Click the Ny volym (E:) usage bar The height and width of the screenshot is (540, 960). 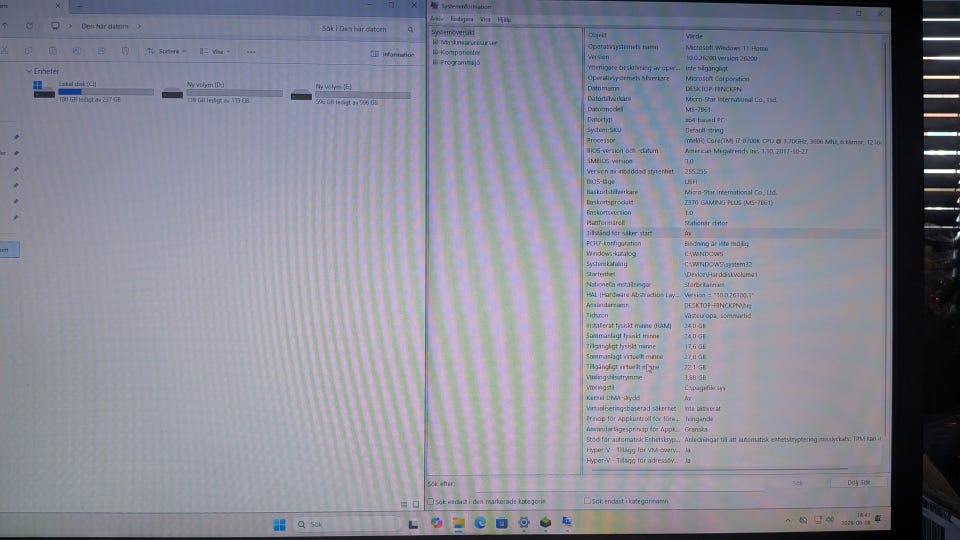point(362,96)
